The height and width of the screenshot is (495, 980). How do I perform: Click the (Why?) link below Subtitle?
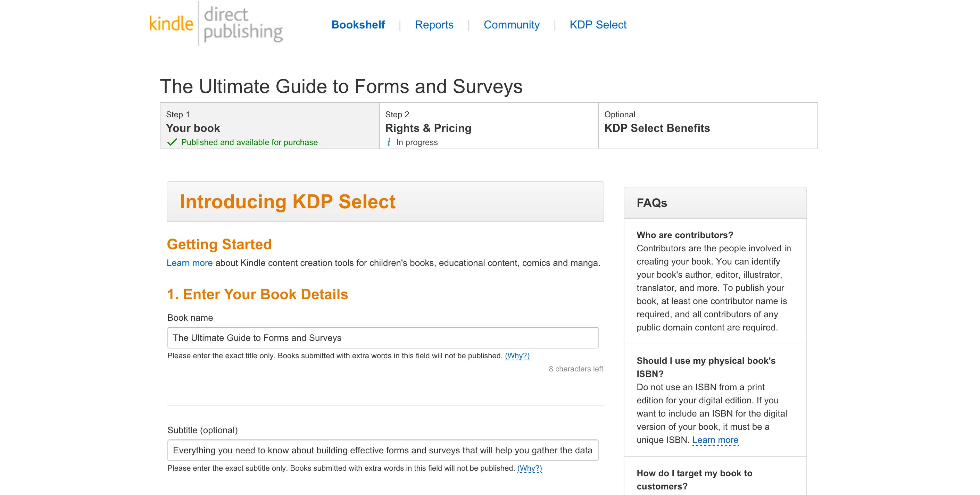(x=529, y=468)
